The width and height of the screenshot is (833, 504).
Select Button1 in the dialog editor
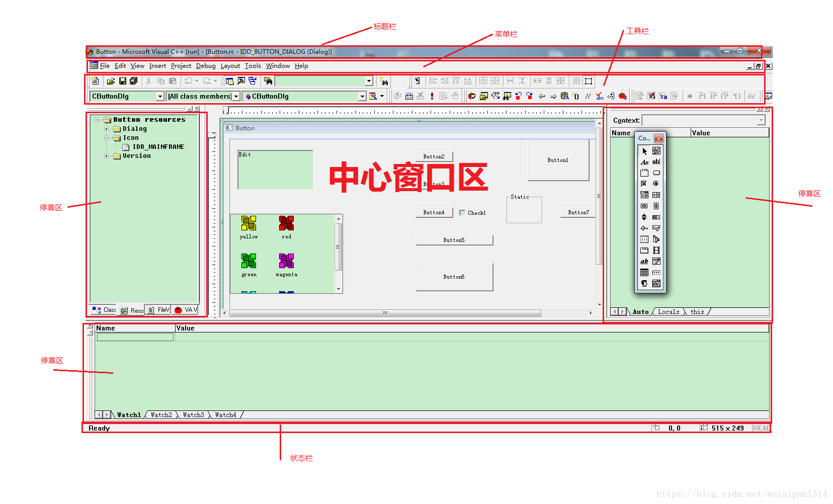(x=558, y=160)
